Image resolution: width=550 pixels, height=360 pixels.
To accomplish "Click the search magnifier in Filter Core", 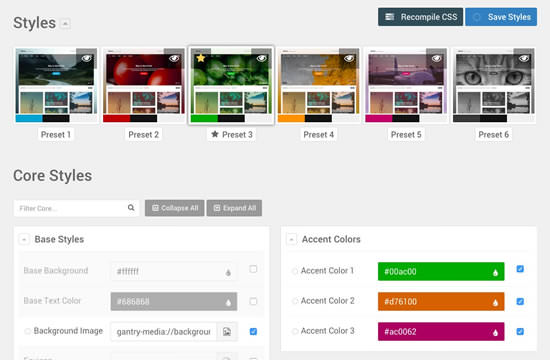I will (x=131, y=208).
